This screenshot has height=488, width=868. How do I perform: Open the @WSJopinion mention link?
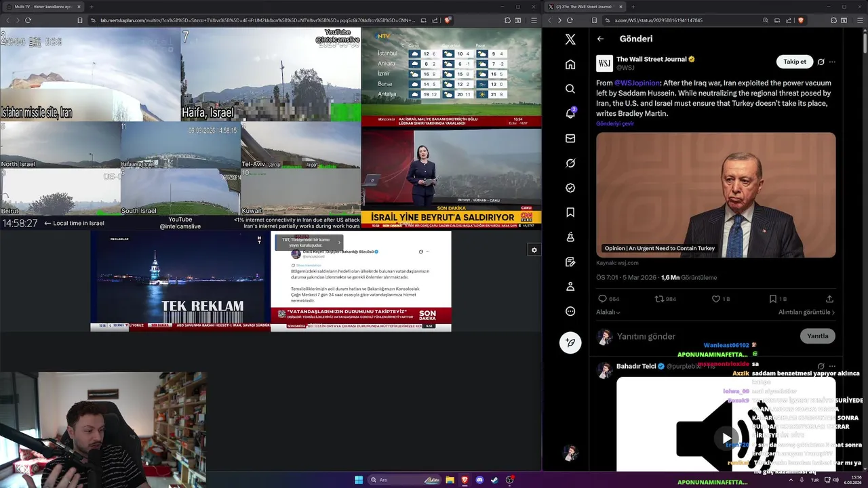tap(637, 83)
